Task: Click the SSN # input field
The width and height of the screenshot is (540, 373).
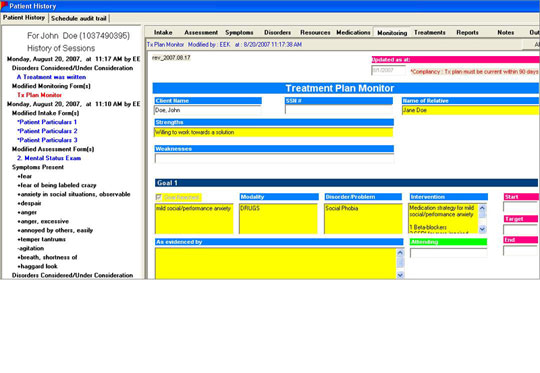Action: 339,110
